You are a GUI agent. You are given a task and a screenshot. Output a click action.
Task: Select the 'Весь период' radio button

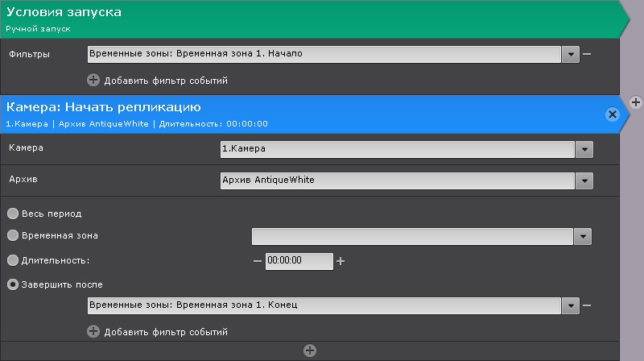pyautogui.click(x=13, y=214)
